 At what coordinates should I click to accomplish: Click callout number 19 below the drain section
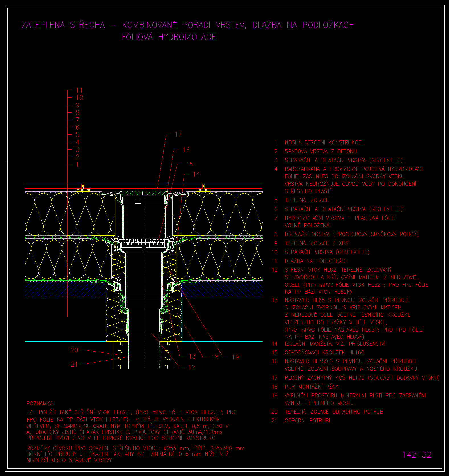235,357
